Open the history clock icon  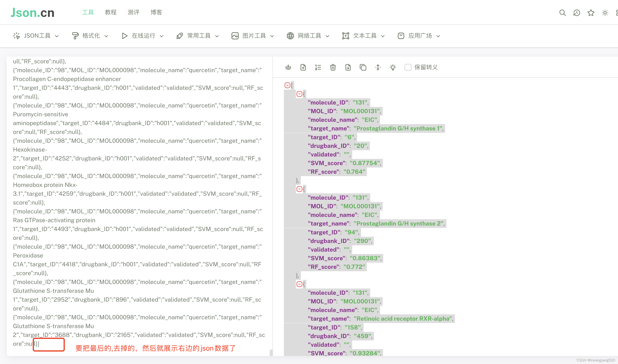577,13
